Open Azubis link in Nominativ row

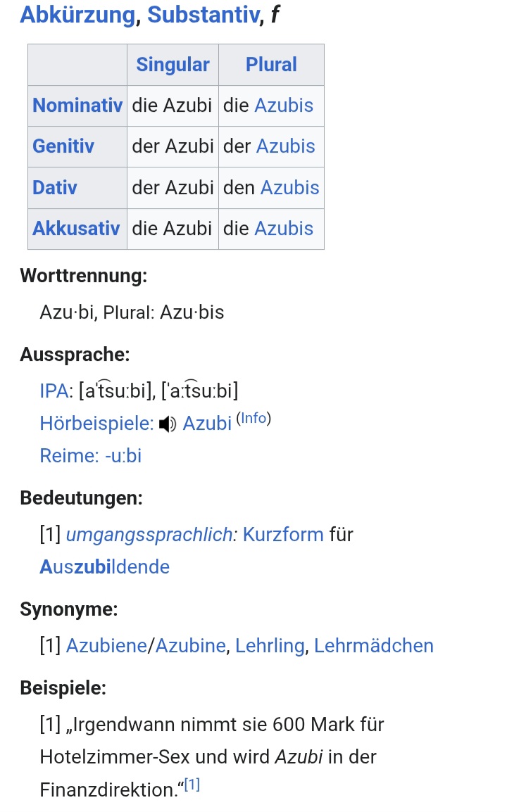(x=284, y=106)
